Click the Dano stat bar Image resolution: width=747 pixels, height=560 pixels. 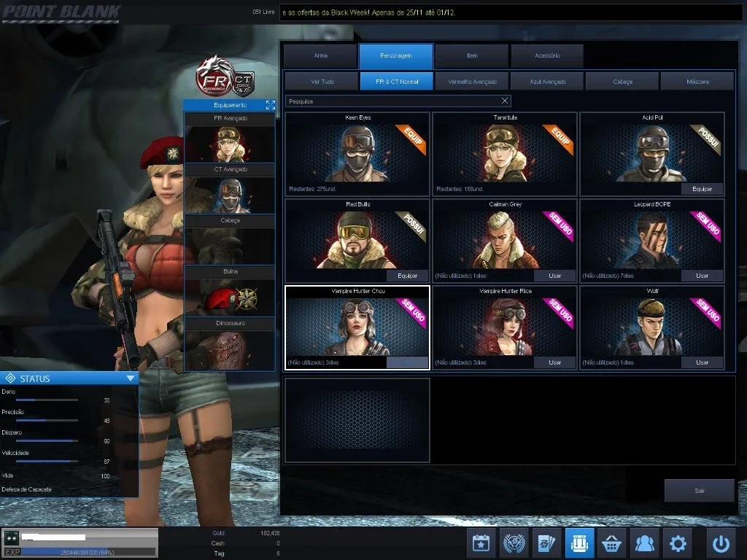47,400
